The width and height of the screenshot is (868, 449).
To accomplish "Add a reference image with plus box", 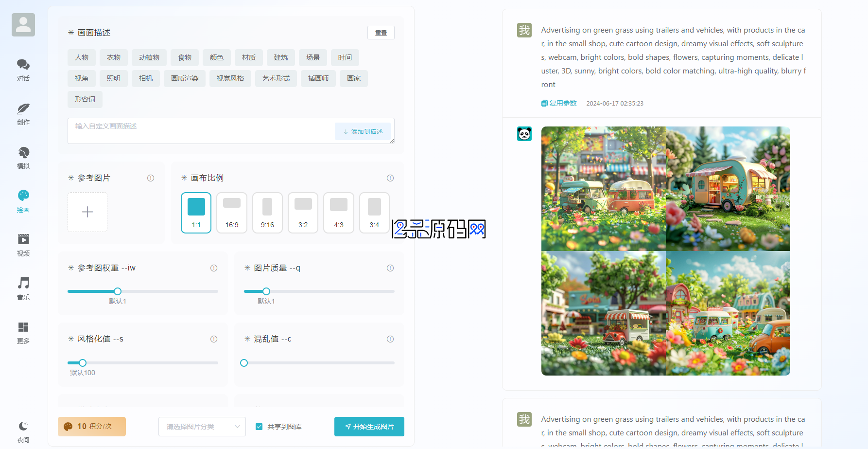I will (87, 212).
